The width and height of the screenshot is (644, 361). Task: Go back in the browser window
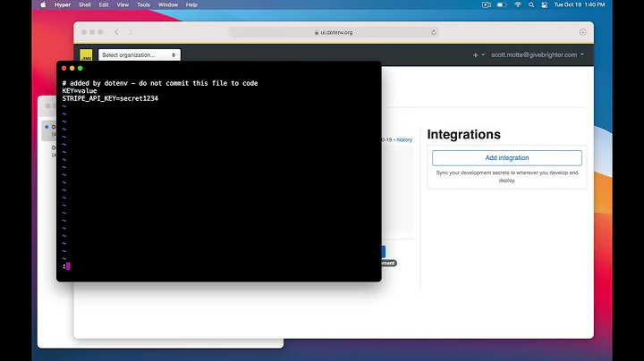pos(116,32)
